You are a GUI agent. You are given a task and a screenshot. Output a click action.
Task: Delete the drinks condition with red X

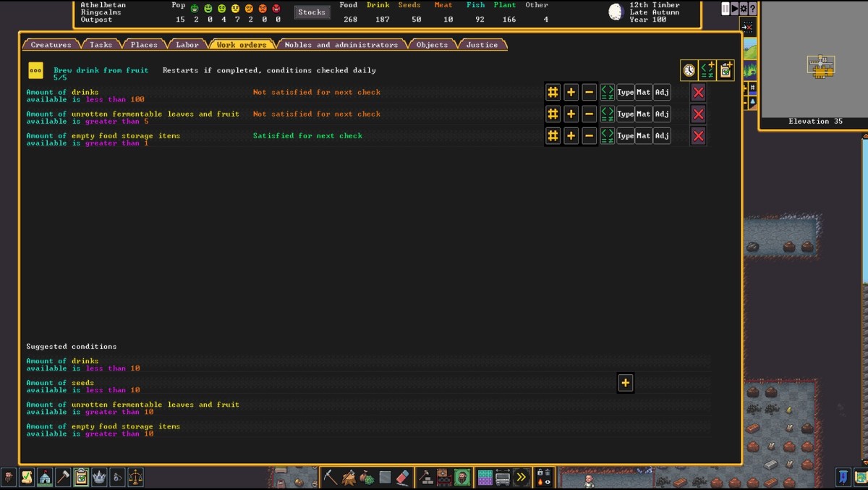(x=698, y=93)
